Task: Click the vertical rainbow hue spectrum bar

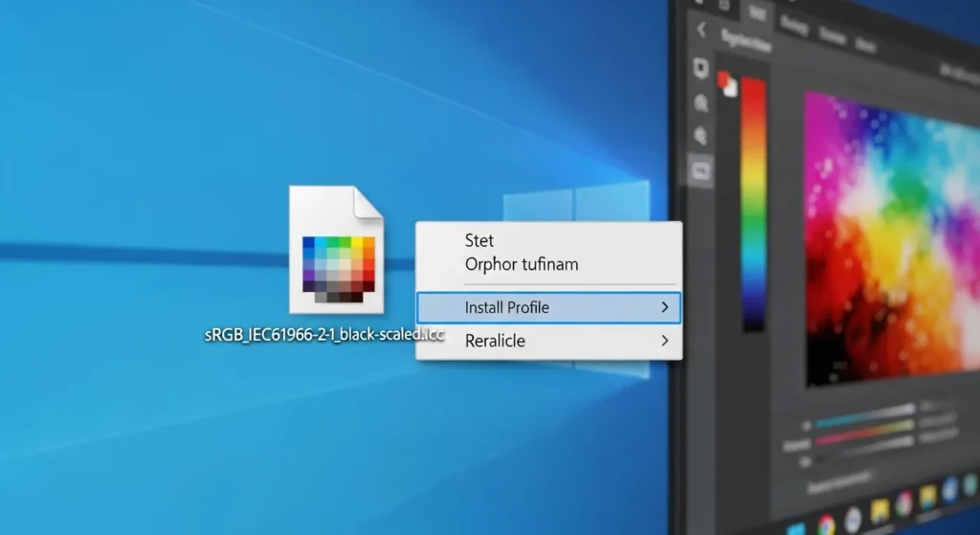Action: [x=753, y=205]
